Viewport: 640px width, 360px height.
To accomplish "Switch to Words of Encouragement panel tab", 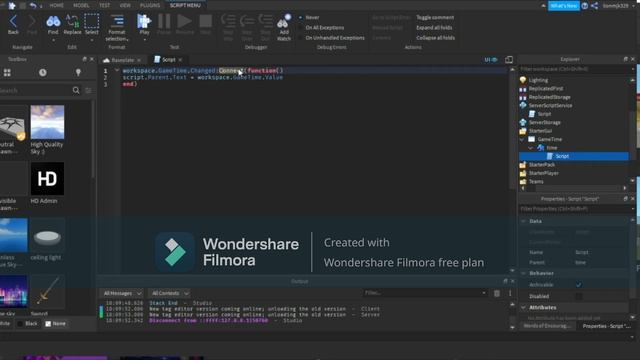I will point(547,326).
